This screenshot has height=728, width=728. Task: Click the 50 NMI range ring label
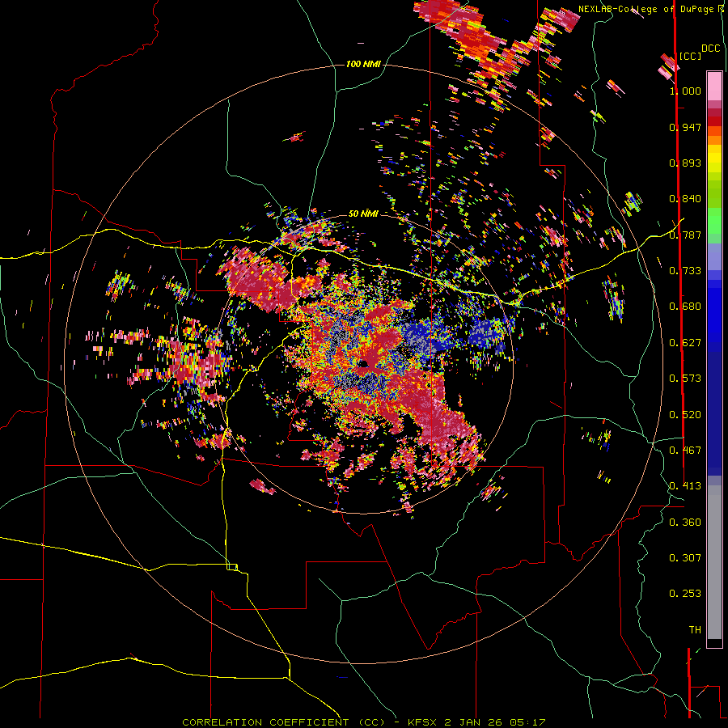(363, 214)
